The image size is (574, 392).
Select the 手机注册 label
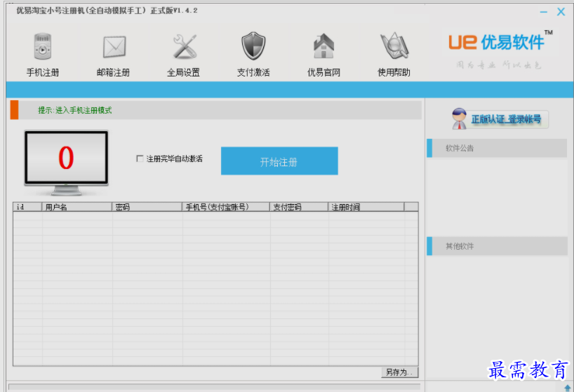tap(43, 72)
